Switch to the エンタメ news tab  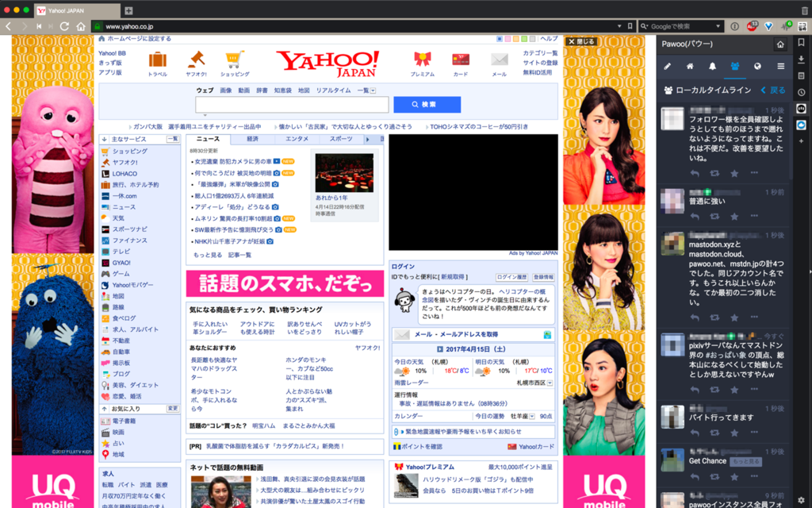click(297, 139)
